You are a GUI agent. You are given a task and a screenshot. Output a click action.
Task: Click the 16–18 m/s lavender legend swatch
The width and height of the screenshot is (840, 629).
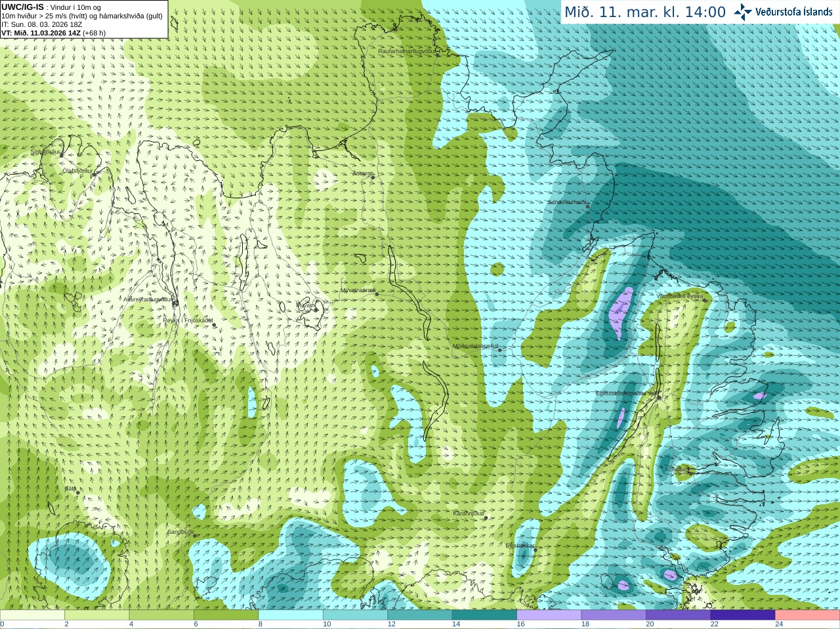tap(549, 615)
